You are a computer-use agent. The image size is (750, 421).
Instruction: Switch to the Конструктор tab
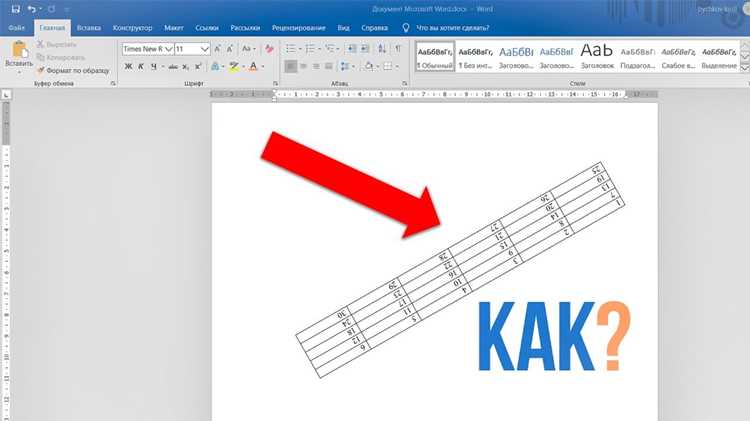pos(132,28)
